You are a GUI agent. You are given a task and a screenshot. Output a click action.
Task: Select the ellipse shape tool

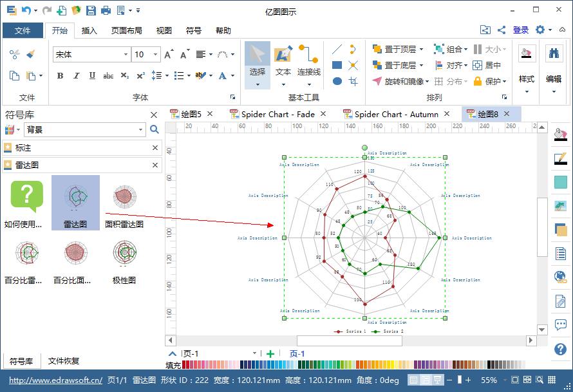pyautogui.click(x=337, y=81)
